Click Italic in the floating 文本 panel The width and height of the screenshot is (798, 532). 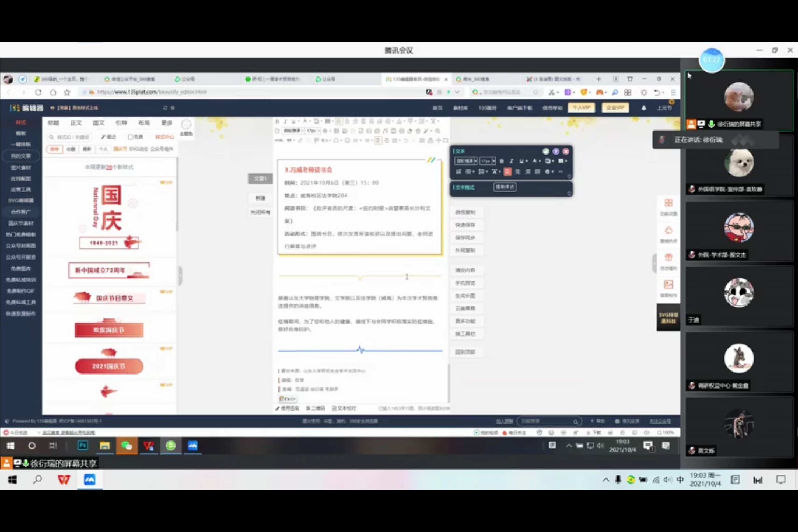[512, 161]
